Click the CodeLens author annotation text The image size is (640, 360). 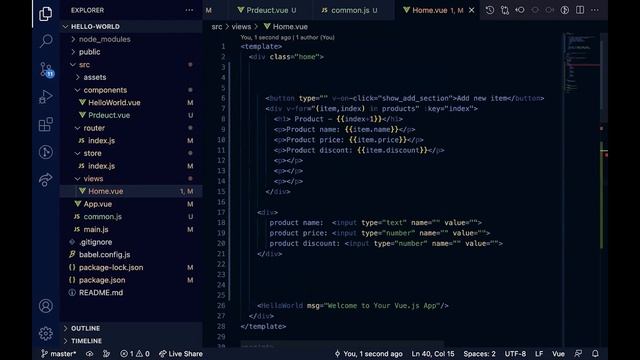point(287,37)
